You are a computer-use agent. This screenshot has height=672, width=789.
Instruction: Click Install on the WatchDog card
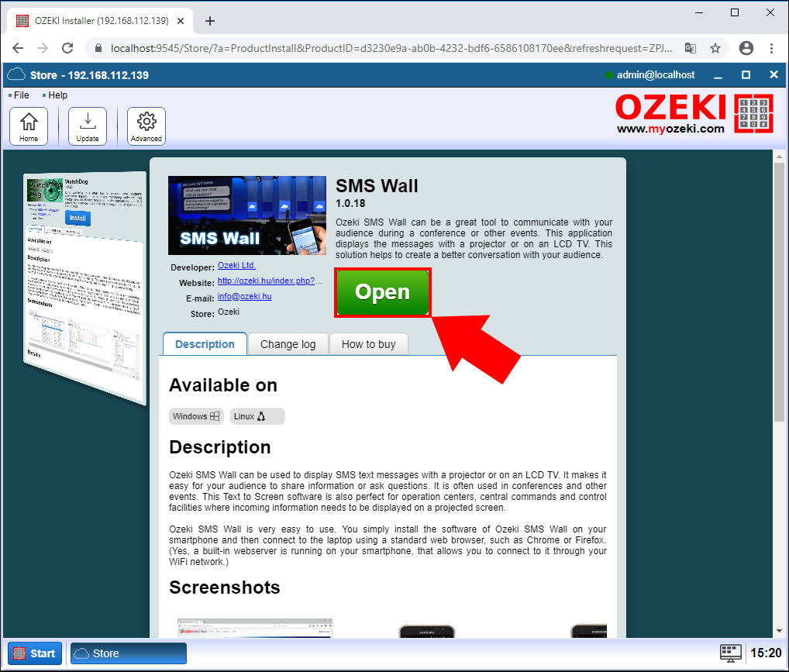pos(78,218)
